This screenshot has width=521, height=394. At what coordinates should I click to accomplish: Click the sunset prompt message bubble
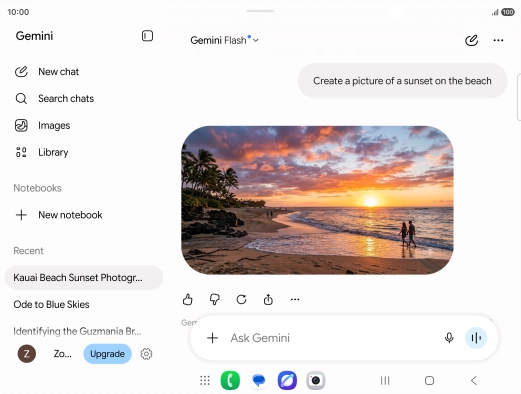402,81
